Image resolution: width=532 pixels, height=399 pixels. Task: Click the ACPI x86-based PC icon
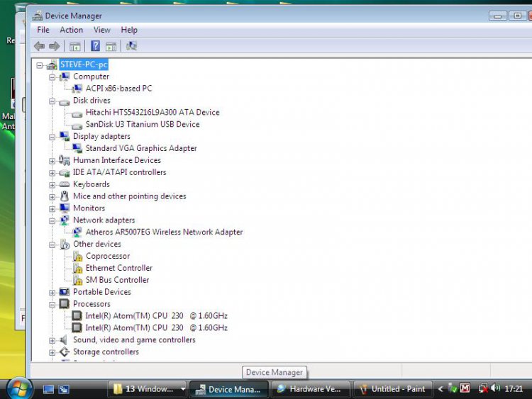[77, 89]
